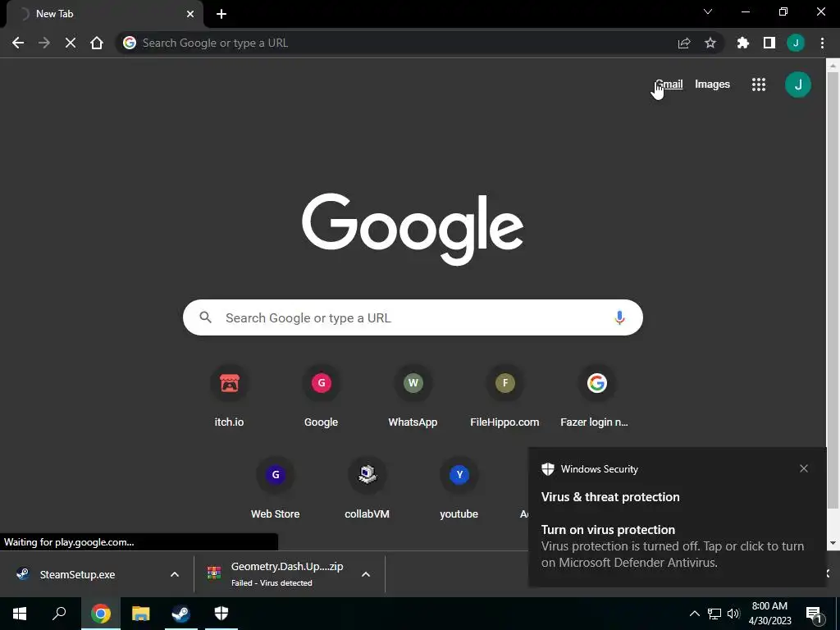Open FileHippo.com shortcut
Viewport: 840px width, 630px height.
[x=504, y=395]
